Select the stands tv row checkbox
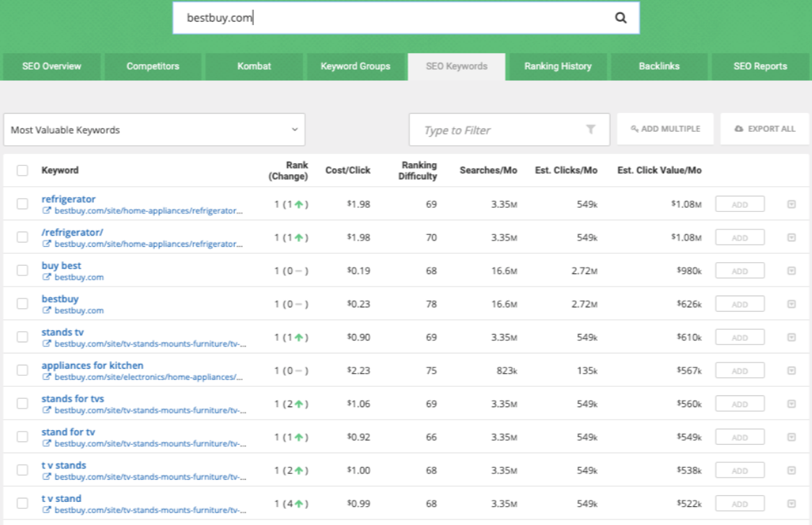812x525 pixels. pos(22,337)
